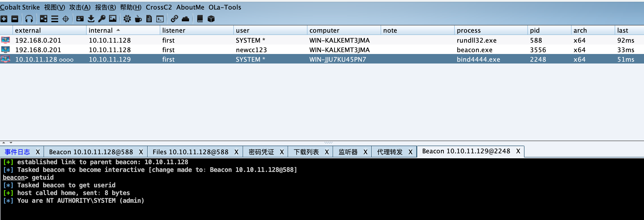The height and width of the screenshot is (220, 644).
Task: Expand the top pane with the small down arrow
Action: pos(11,143)
